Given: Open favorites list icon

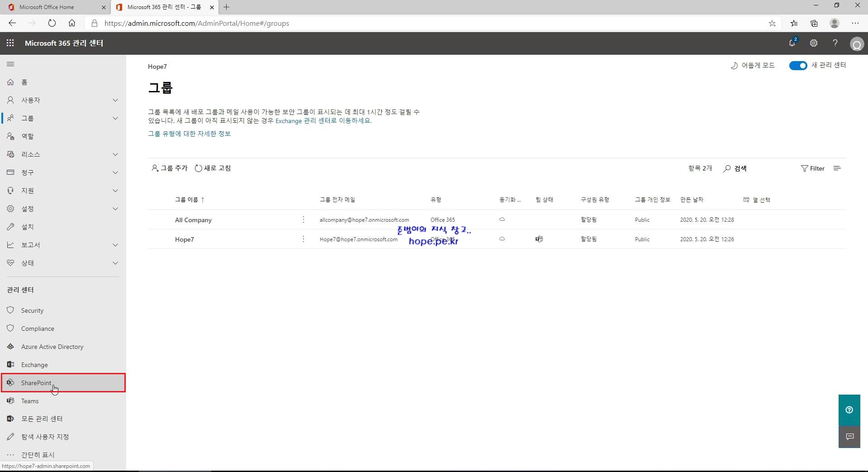Looking at the screenshot, I should click(794, 24).
